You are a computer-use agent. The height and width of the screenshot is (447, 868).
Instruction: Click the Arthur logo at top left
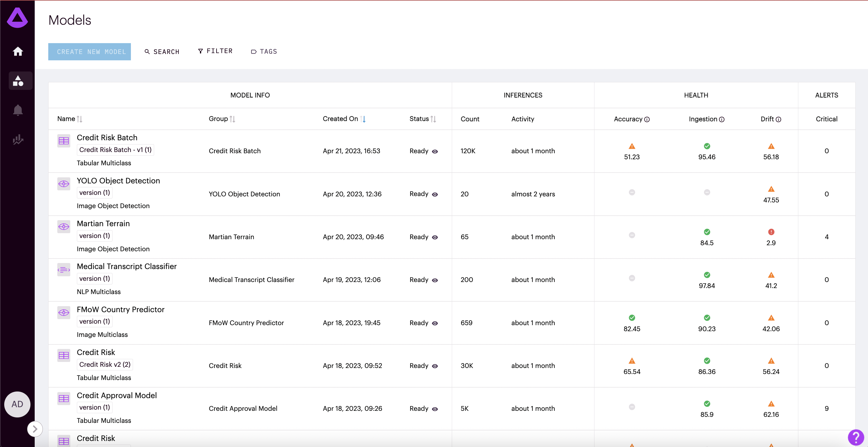[17, 17]
